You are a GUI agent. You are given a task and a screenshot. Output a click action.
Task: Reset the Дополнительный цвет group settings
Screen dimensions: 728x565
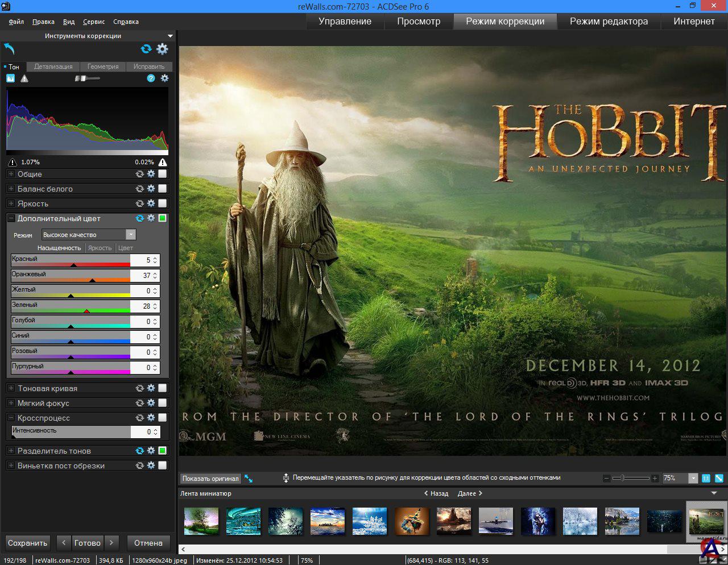click(x=139, y=218)
